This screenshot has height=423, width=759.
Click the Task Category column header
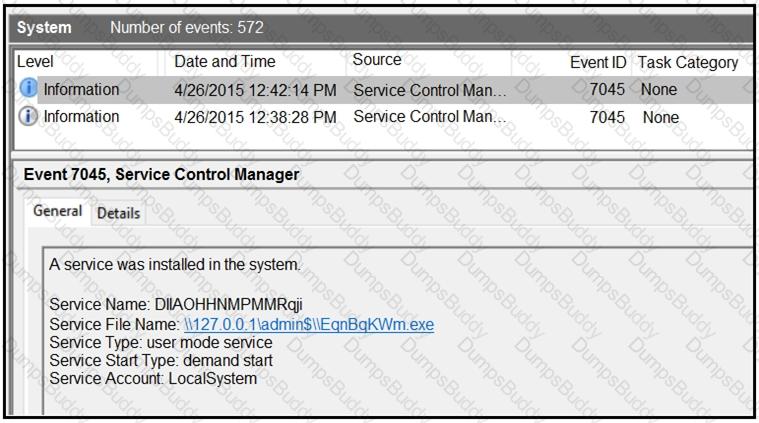(x=687, y=62)
